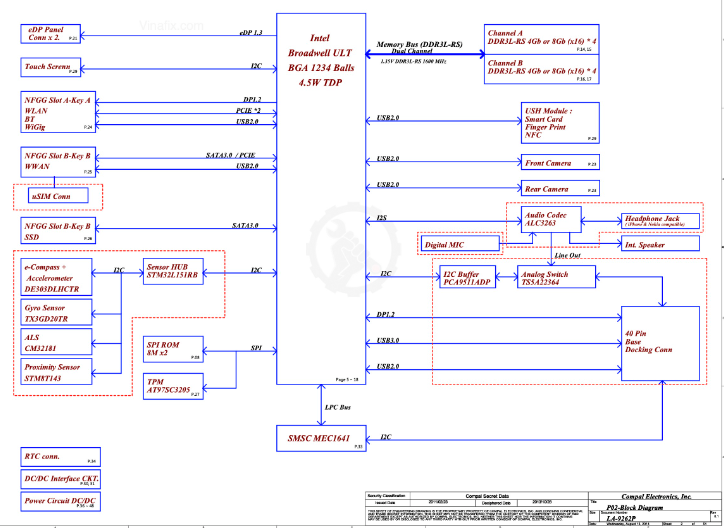The image size is (724, 528).
Task: Click the Line Out label
Action: [568, 255]
